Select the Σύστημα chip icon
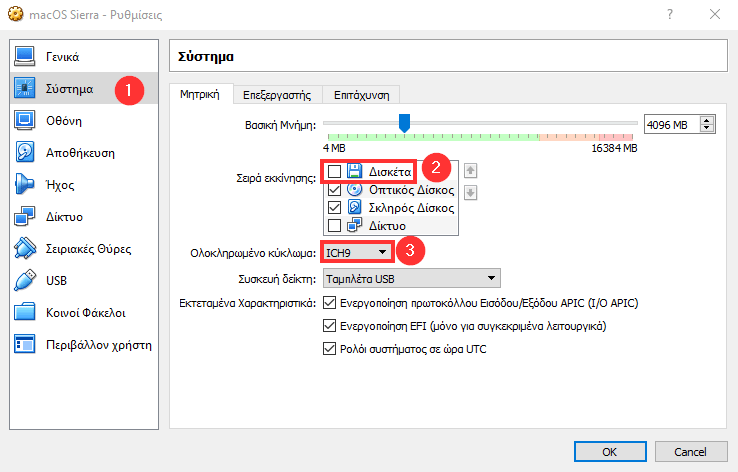Viewport: 738px width, 472px height. pos(24,88)
